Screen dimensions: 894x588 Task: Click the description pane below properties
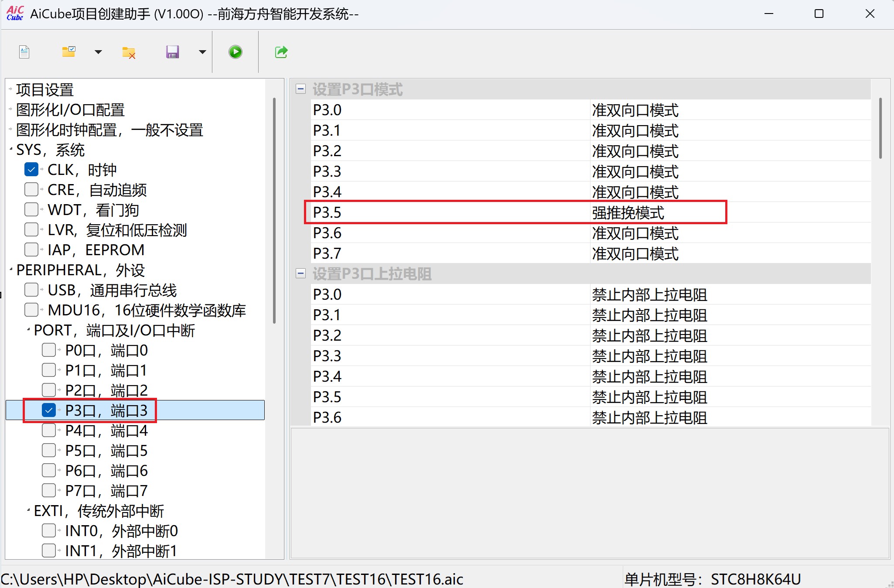pos(590,493)
